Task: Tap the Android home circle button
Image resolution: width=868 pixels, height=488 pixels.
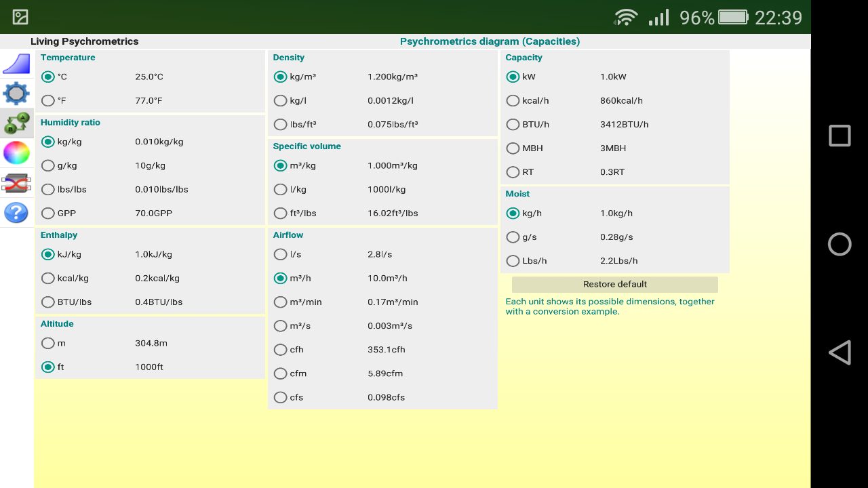Action: coord(840,244)
